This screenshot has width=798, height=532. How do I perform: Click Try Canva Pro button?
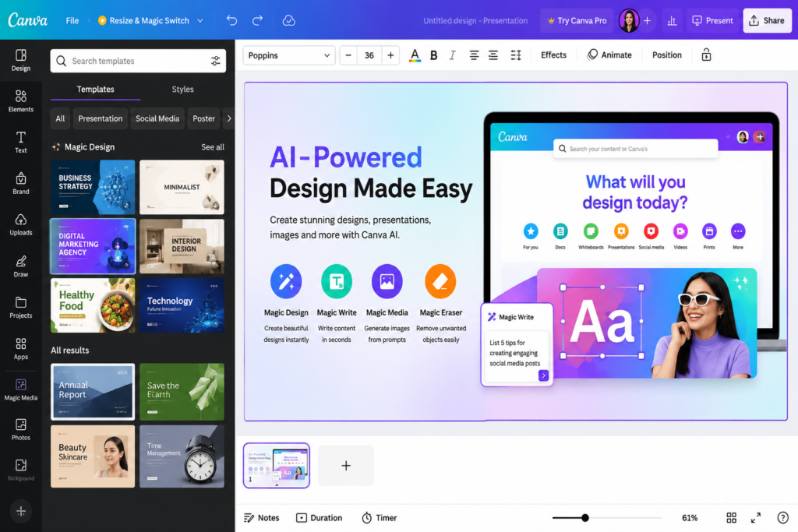click(x=577, y=20)
